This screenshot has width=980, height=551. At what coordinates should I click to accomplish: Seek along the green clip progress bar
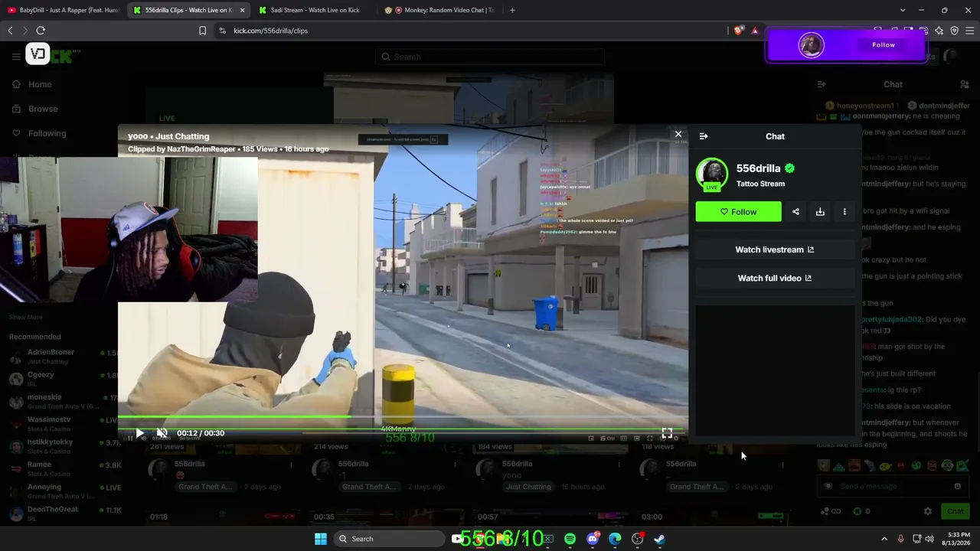403,418
